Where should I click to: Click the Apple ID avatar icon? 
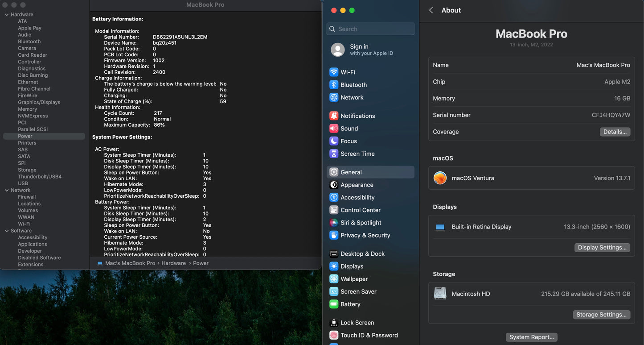[x=338, y=50]
